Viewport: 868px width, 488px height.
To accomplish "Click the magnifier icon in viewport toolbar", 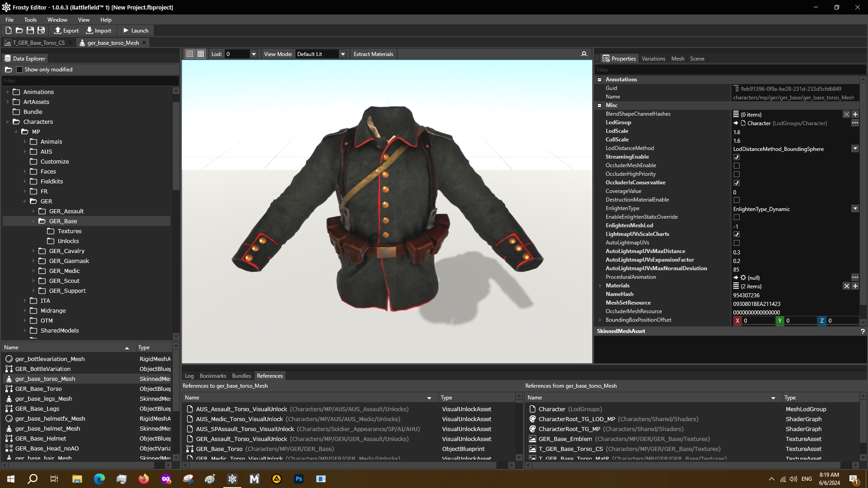I will pyautogui.click(x=584, y=54).
